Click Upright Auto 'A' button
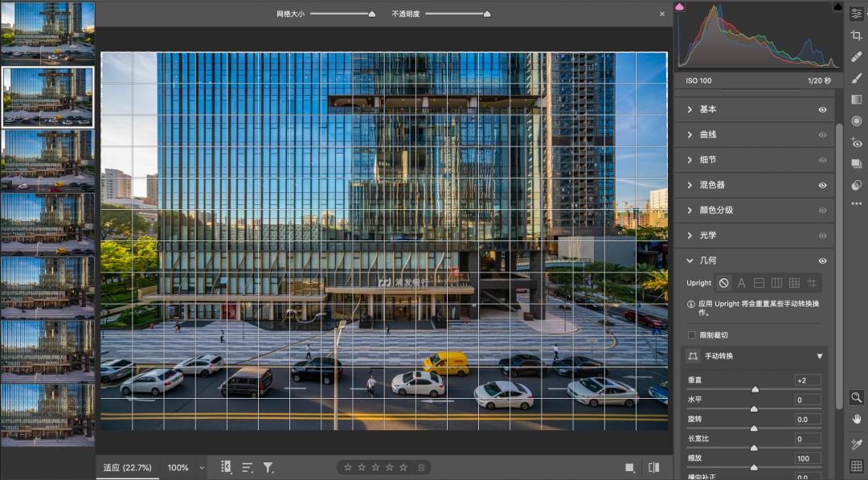Screen dimensions: 868x480 [742, 283]
